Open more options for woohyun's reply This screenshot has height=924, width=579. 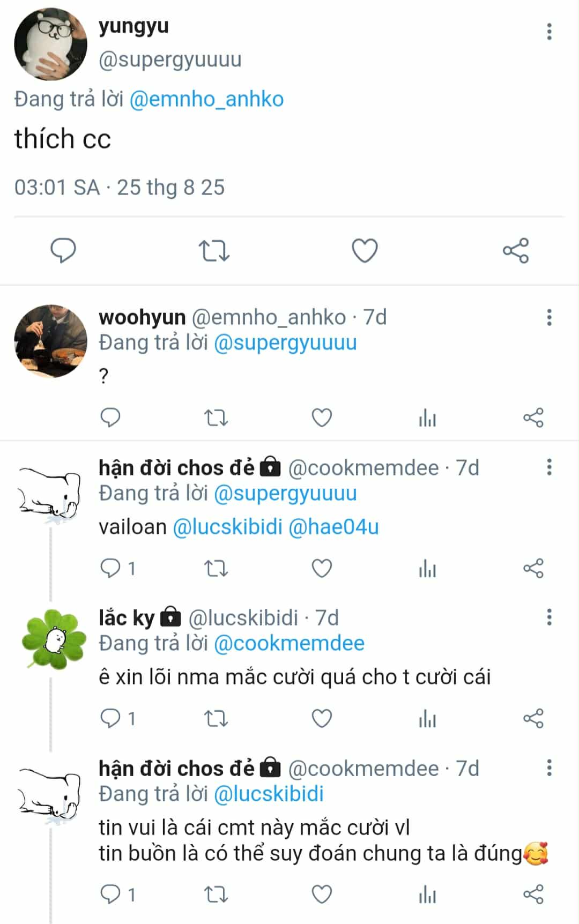(x=549, y=317)
